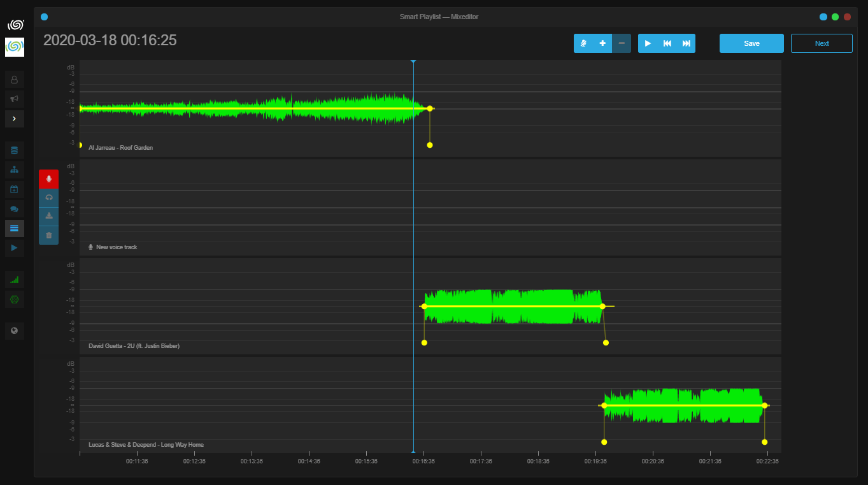Upload audio into the voice track
This screenshot has width=868, height=485.
coord(48,215)
